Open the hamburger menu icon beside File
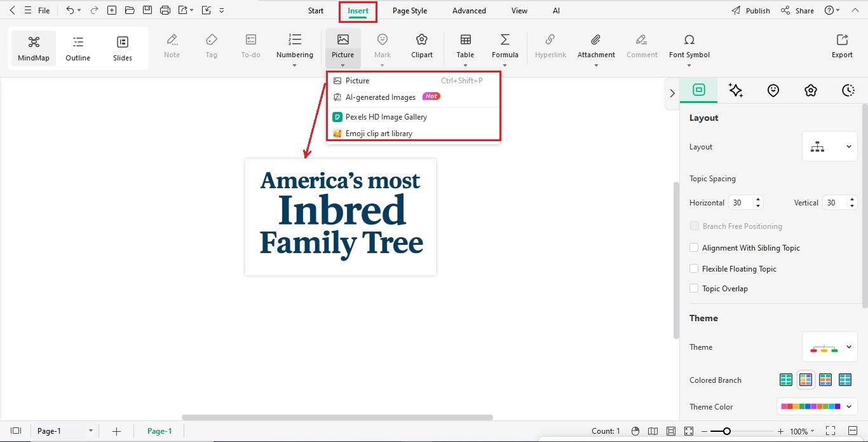The width and height of the screenshot is (868, 442). tap(27, 10)
